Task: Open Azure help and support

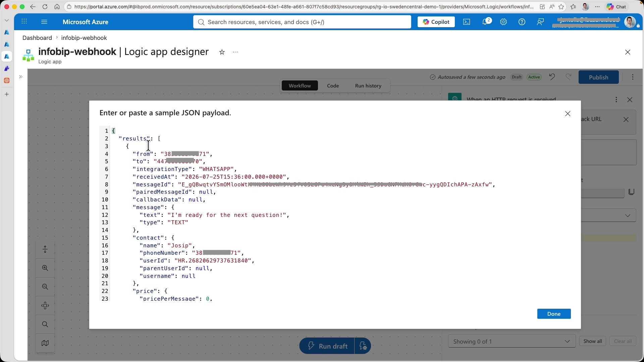Action: [x=522, y=22]
